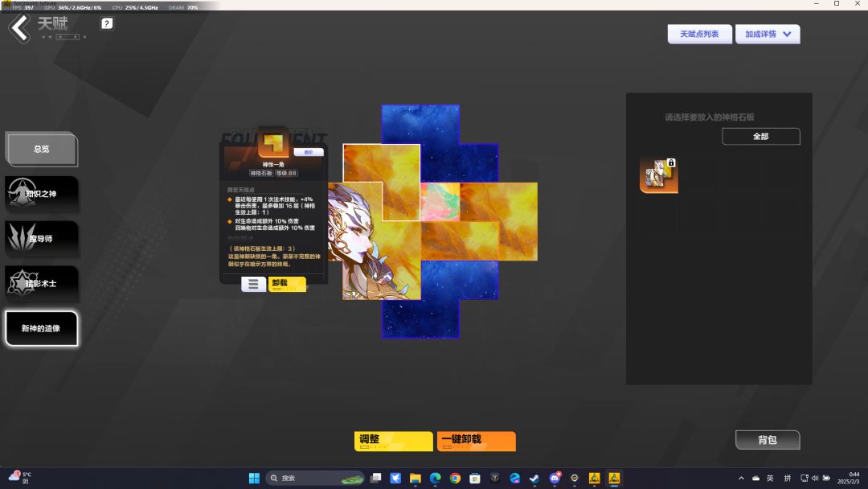This screenshot has width=868, height=489.
Task: Select the locked slate thumbnail in right panel
Action: click(x=659, y=175)
